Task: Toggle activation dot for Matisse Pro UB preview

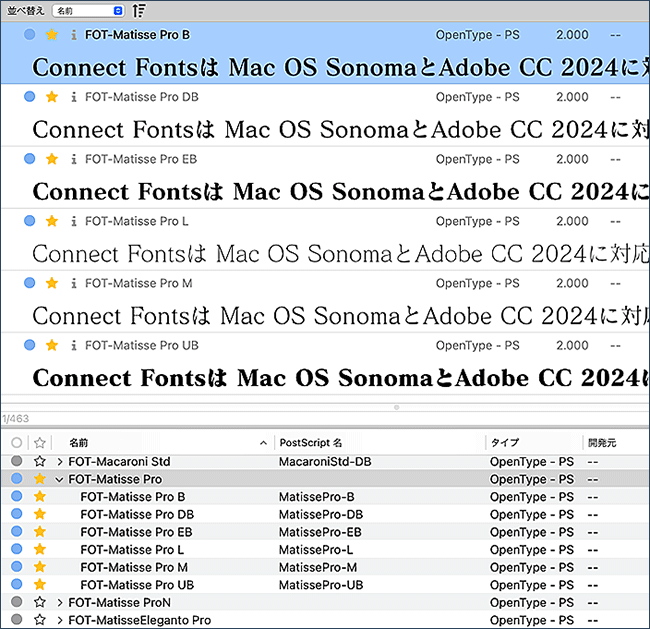Action: pos(29,345)
